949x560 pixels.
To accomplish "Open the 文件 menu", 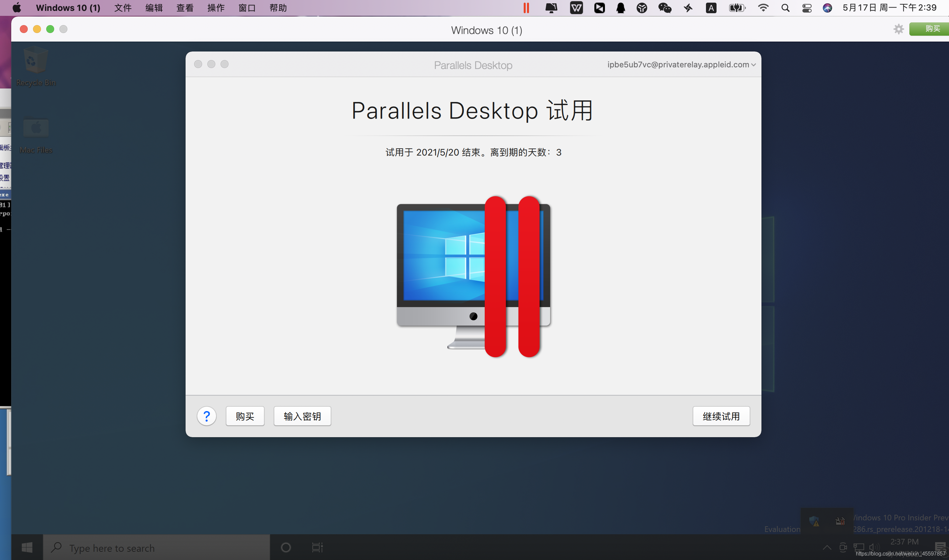I will 123,8.
